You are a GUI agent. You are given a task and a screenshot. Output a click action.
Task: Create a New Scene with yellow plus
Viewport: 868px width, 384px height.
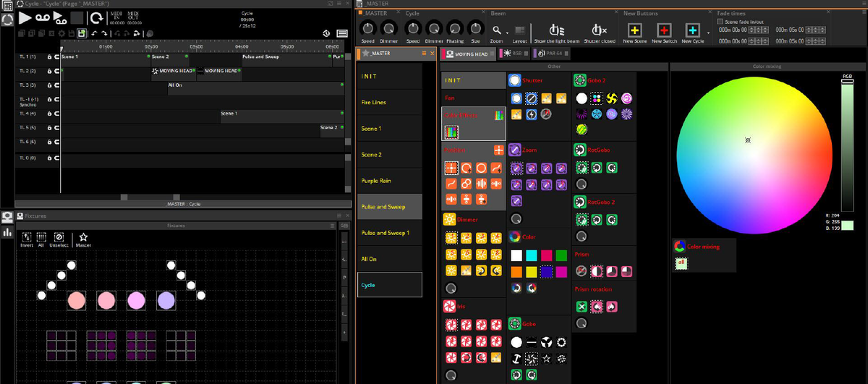[634, 30]
